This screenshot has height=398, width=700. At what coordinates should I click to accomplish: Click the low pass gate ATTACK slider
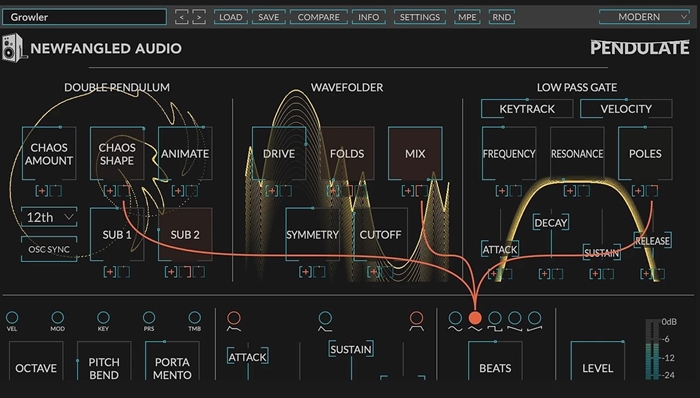point(500,249)
